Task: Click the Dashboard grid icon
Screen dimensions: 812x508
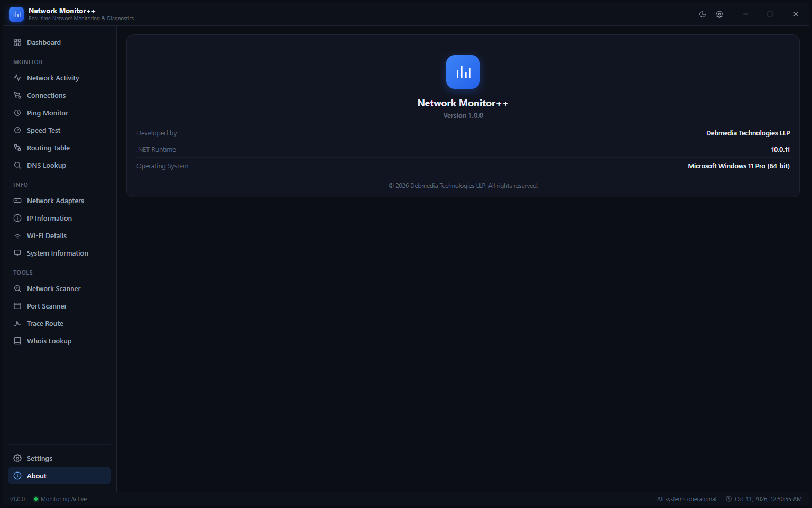Action: (17, 42)
